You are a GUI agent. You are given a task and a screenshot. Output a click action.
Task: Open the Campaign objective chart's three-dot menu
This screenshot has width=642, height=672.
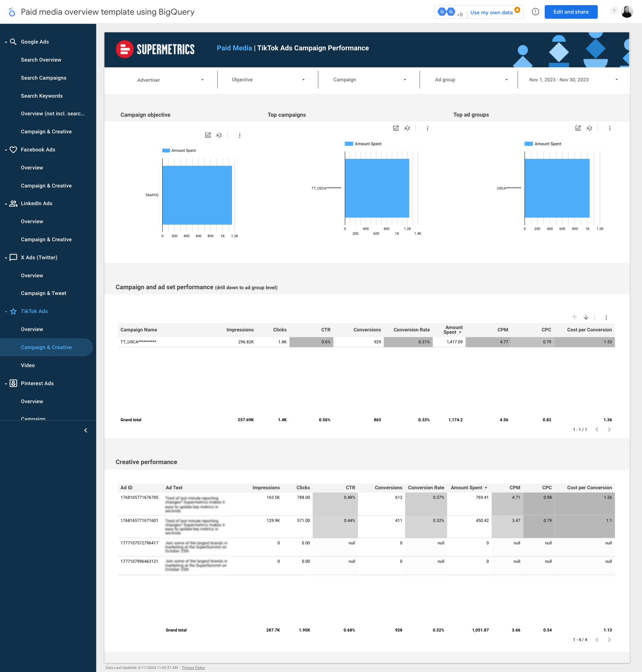[x=240, y=135]
